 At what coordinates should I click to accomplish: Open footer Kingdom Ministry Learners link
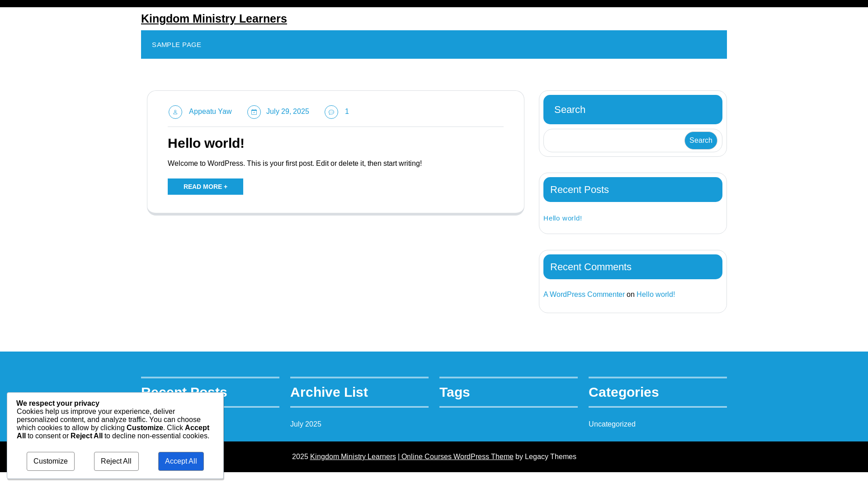pyautogui.click(x=353, y=457)
